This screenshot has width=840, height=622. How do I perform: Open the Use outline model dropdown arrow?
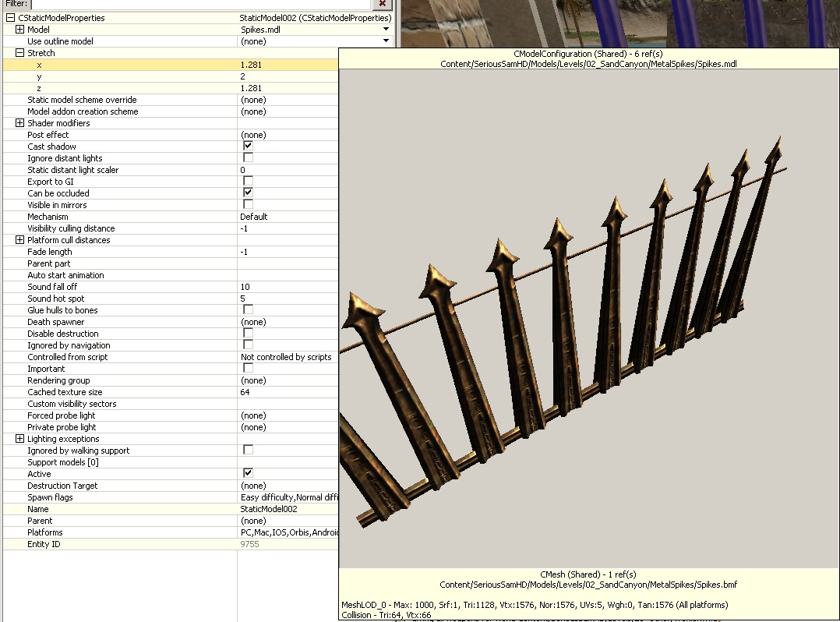386,41
